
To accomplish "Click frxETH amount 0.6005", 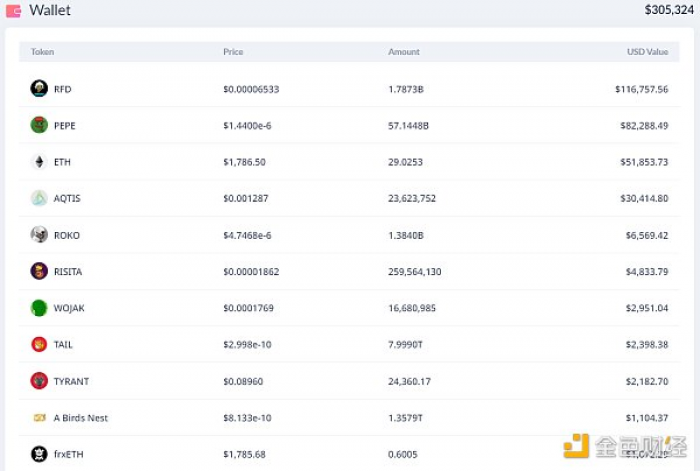I will coord(403,454).
